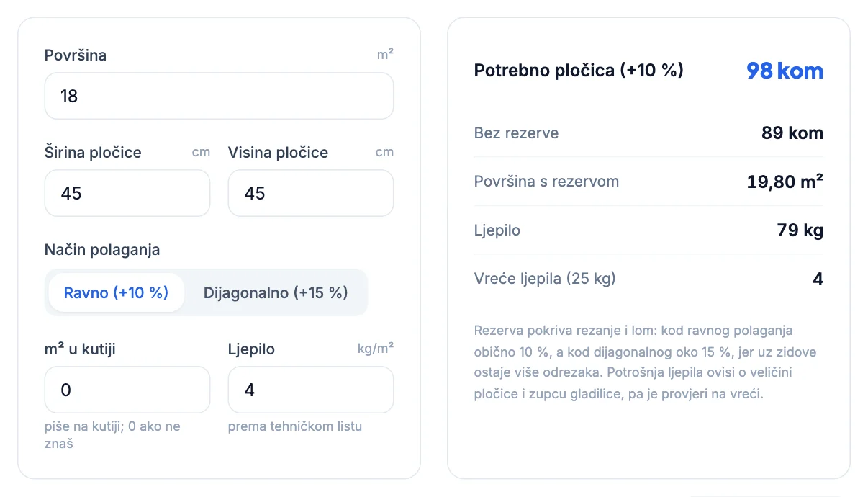Click the Ljepilo 79 kg result

click(800, 230)
